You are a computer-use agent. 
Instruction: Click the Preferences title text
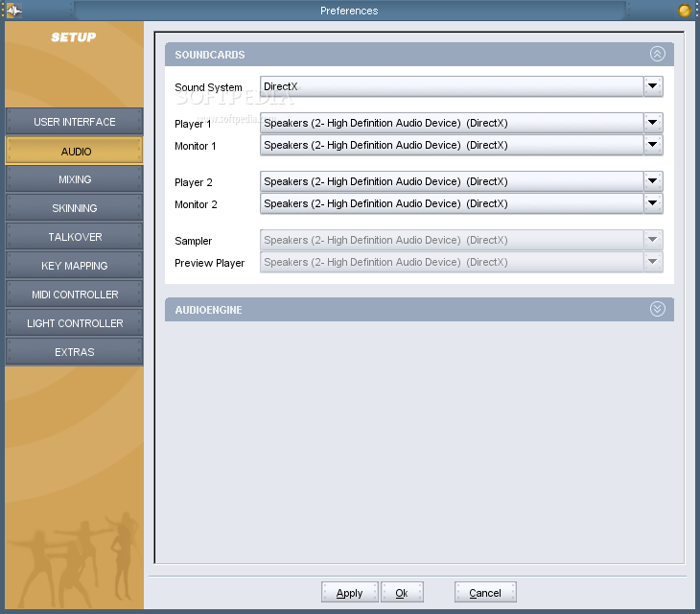click(x=349, y=11)
